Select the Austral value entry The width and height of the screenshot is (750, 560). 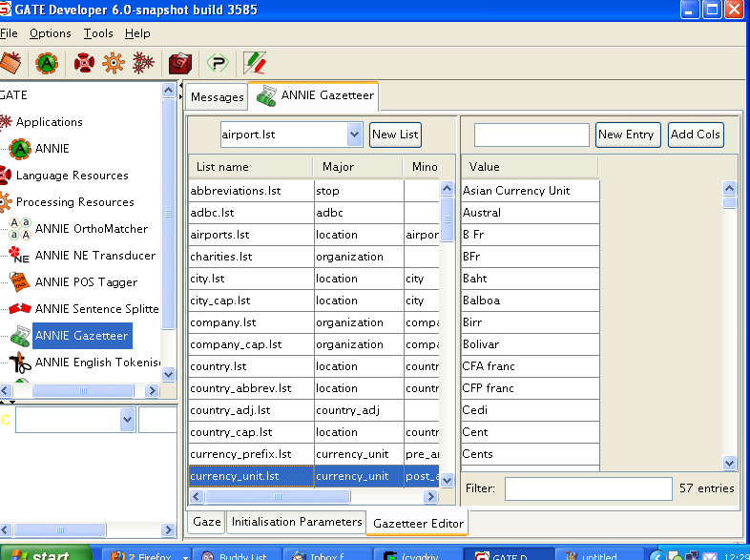pos(530,213)
